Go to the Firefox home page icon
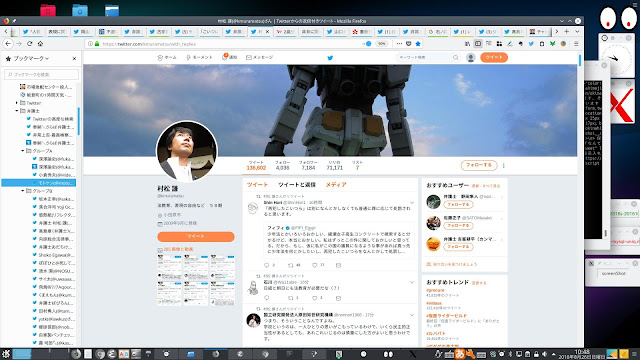640x360 pixels. (x=40, y=44)
